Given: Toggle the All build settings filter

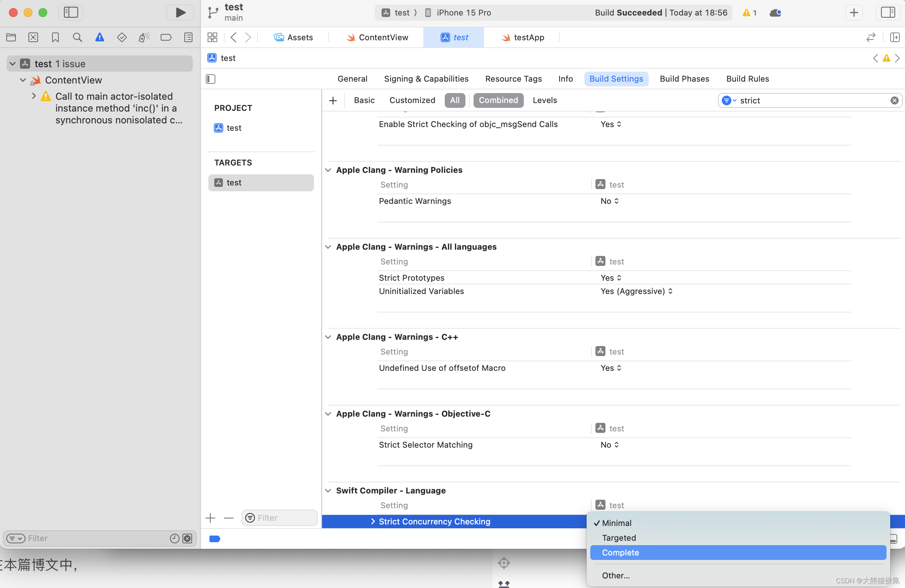Looking at the screenshot, I should click(x=454, y=99).
